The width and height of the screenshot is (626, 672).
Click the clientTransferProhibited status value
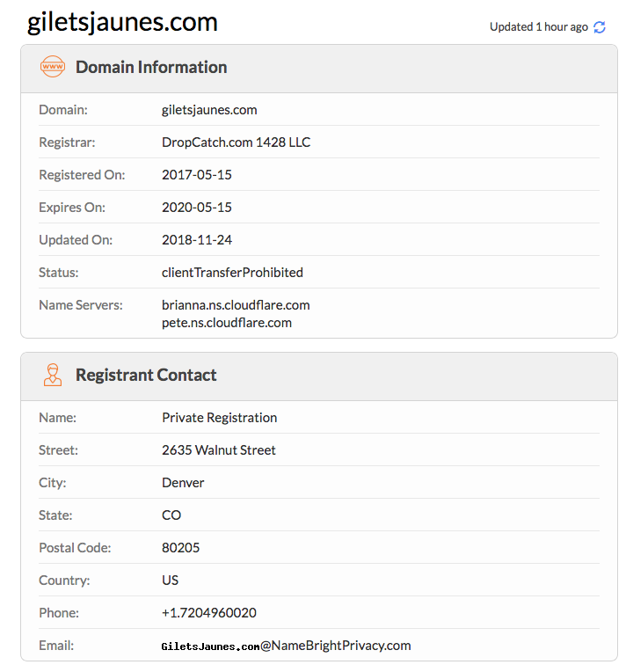(232, 273)
